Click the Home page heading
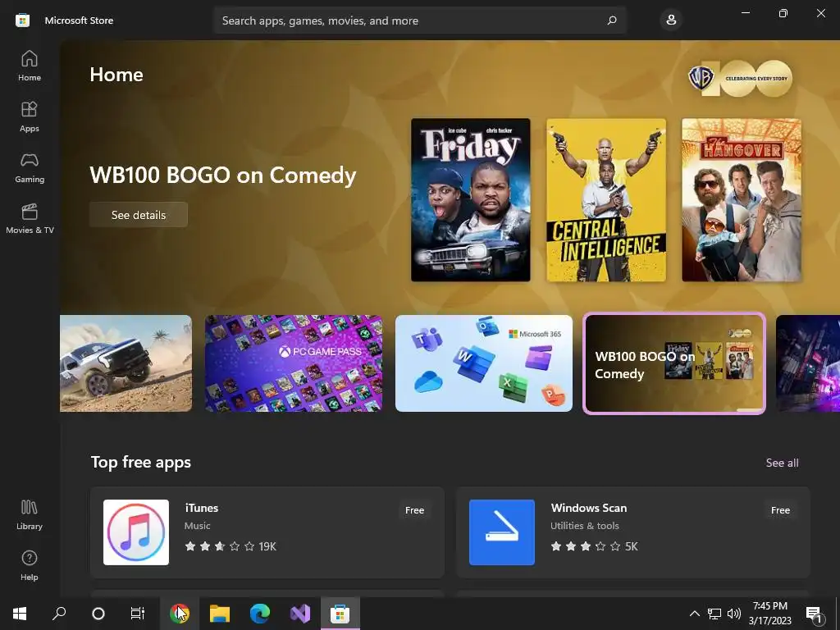840x630 pixels. tap(116, 75)
